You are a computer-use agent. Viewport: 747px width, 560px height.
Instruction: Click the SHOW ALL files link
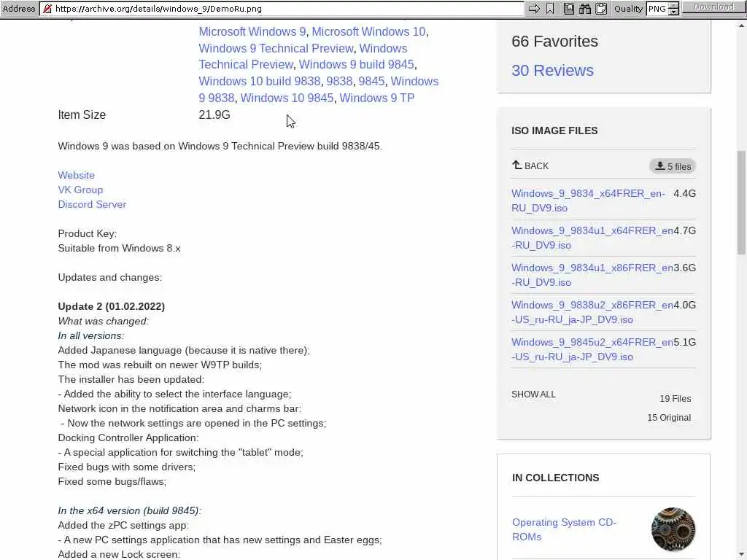pos(533,394)
